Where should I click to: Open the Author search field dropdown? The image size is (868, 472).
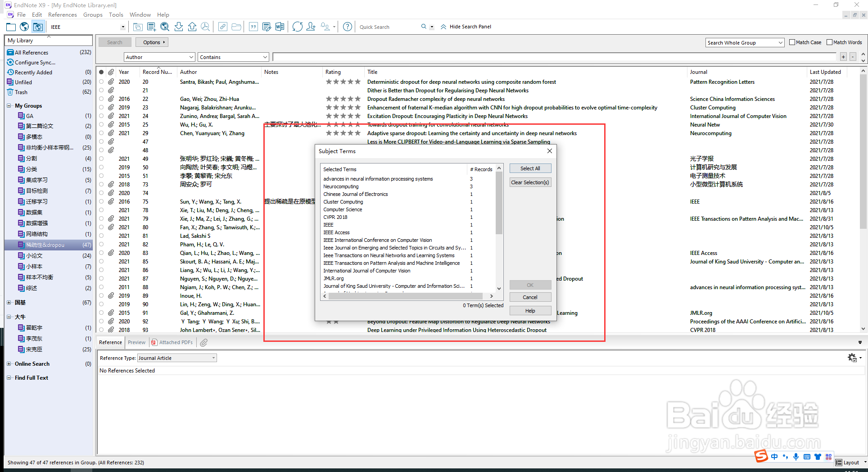[x=159, y=57]
